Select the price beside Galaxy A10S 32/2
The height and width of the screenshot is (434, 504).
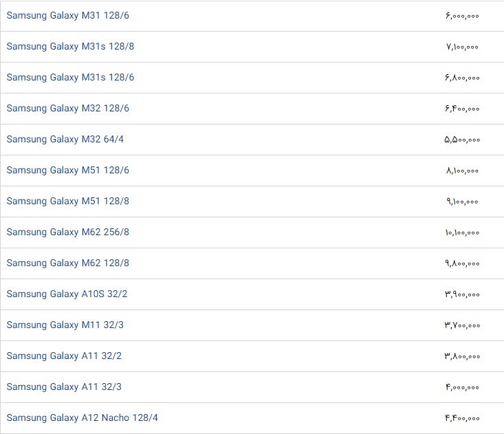coord(462,294)
